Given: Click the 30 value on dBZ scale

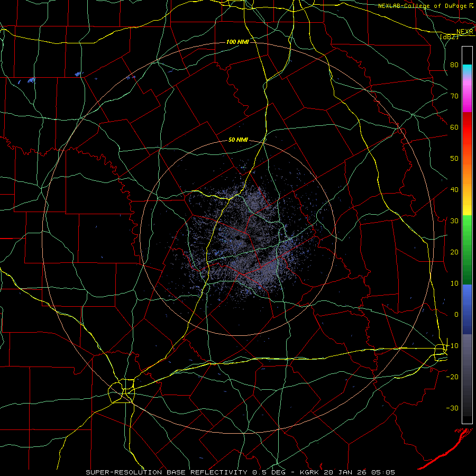Looking at the screenshot, I should 454,221.
